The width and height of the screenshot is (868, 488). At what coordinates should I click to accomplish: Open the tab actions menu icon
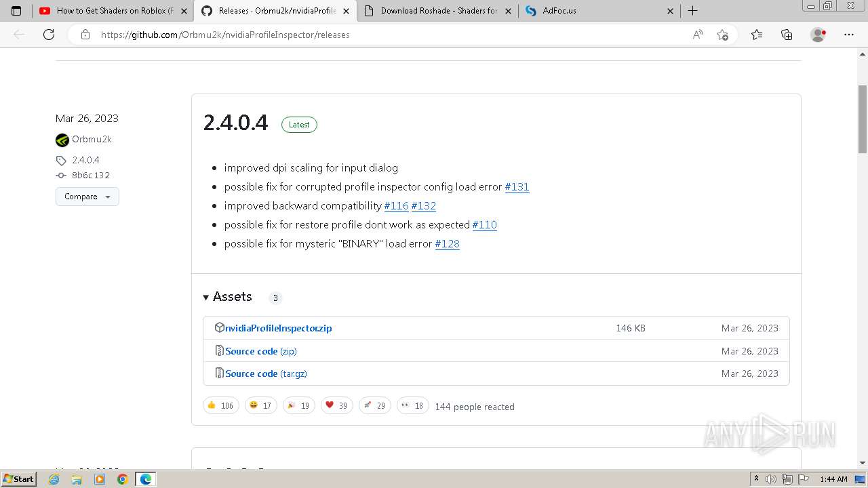point(16,11)
